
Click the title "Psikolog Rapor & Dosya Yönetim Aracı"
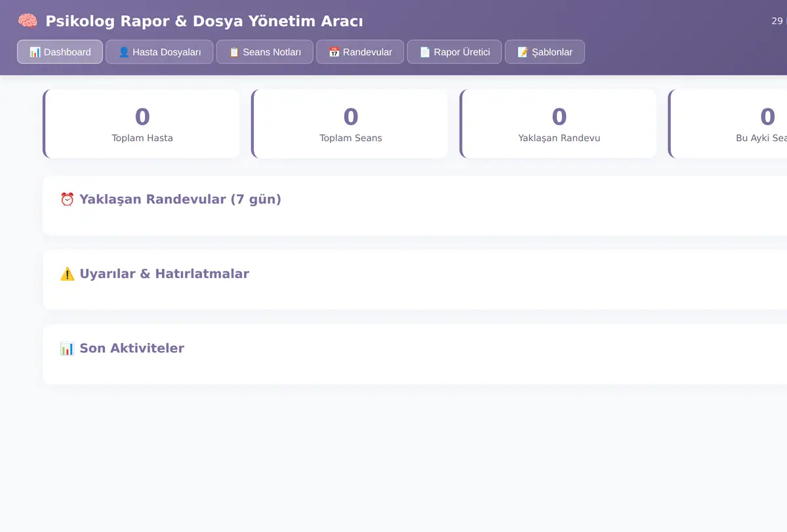tap(204, 21)
